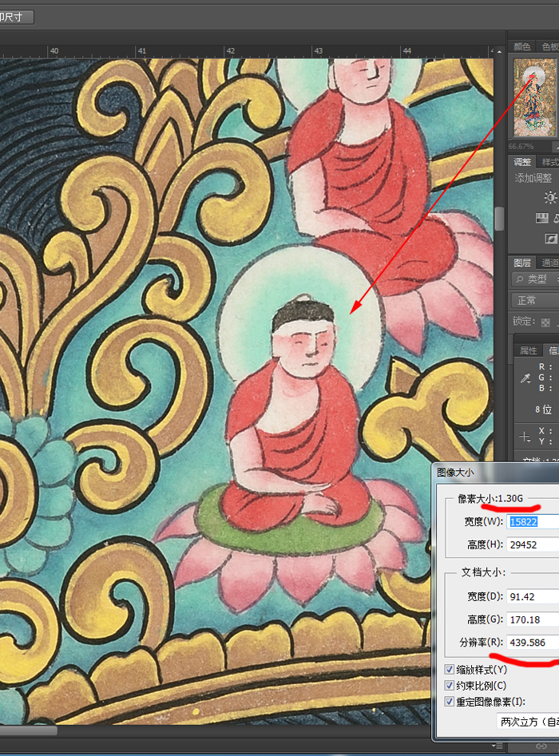Click the ruler mark labeled 42
This screenshot has width=559, height=756.
click(x=231, y=50)
